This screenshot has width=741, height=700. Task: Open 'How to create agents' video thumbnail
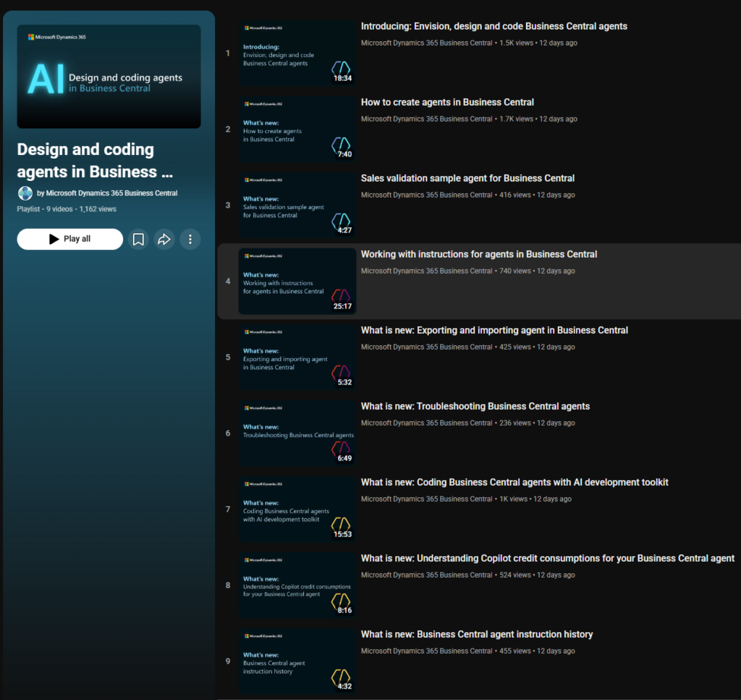coord(297,130)
